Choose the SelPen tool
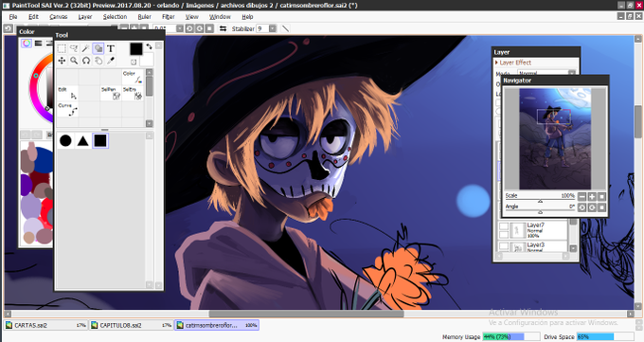Screen dimensions: 644x342 (x=111, y=93)
